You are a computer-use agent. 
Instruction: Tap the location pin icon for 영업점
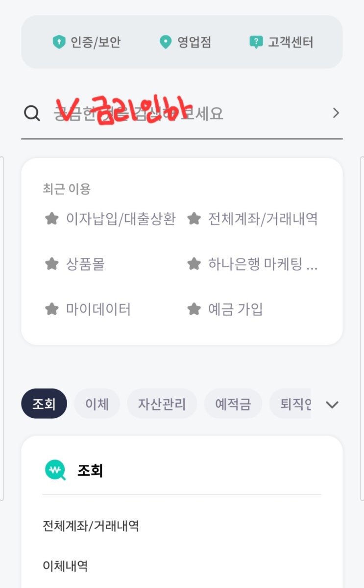click(166, 42)
